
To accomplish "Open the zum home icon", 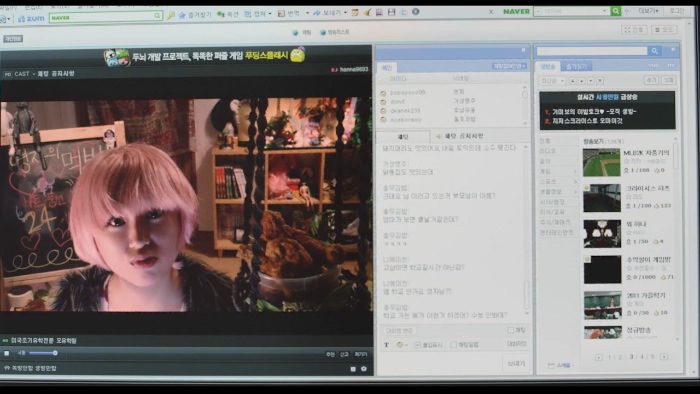I will tap(31, 18).
